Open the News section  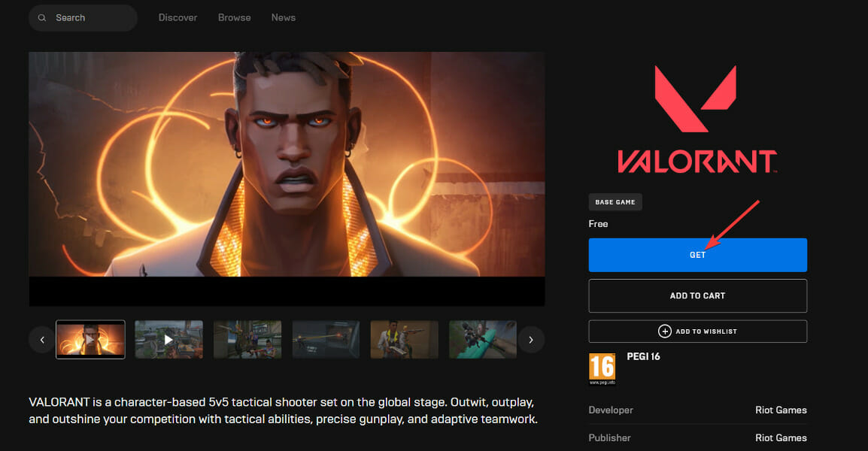tap(283, 17)
